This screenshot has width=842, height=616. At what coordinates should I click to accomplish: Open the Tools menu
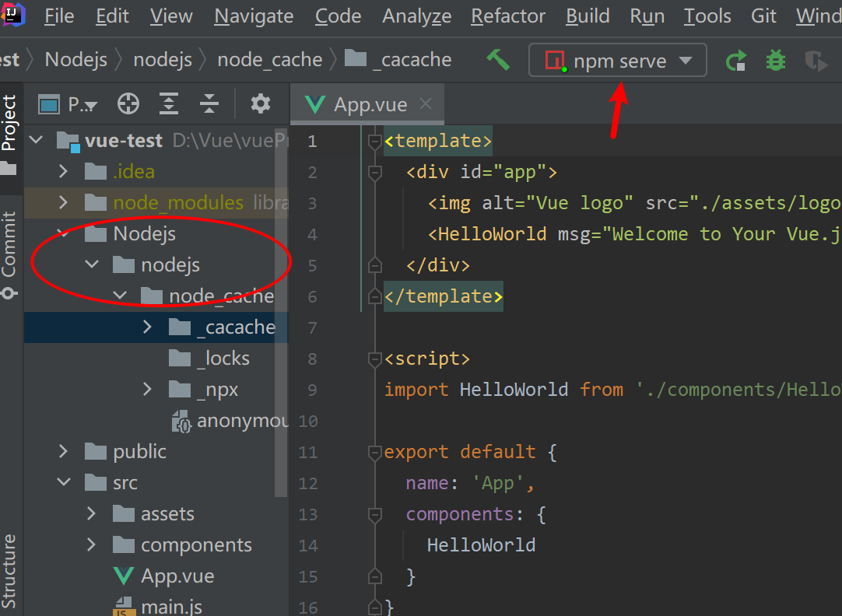click(707, 16)
